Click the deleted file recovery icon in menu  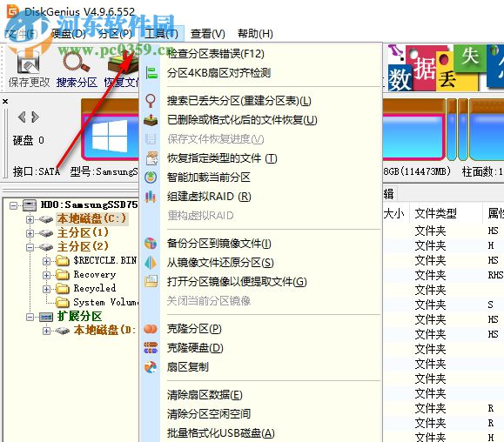[x=151, y=120]
